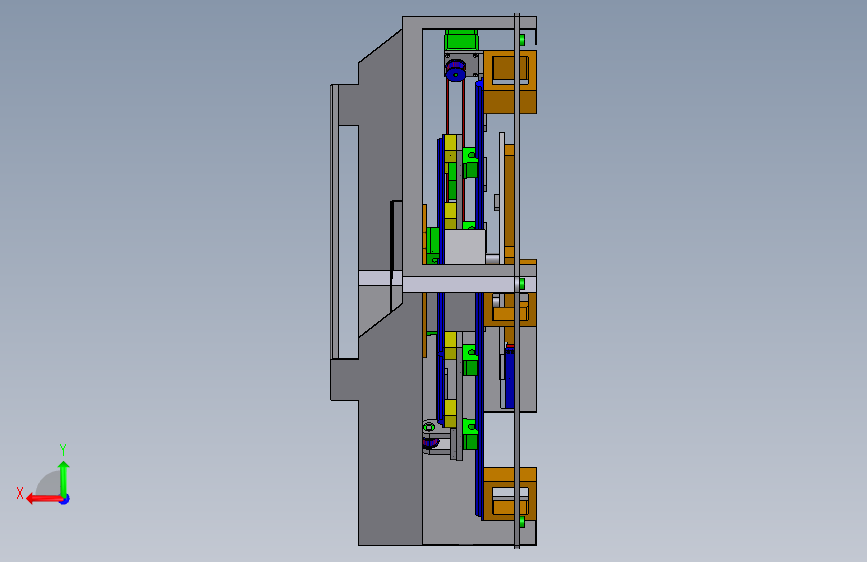Select the green motor at the assembly top
The height and width of the screenshot is (562, 867).
pos(461,40)
